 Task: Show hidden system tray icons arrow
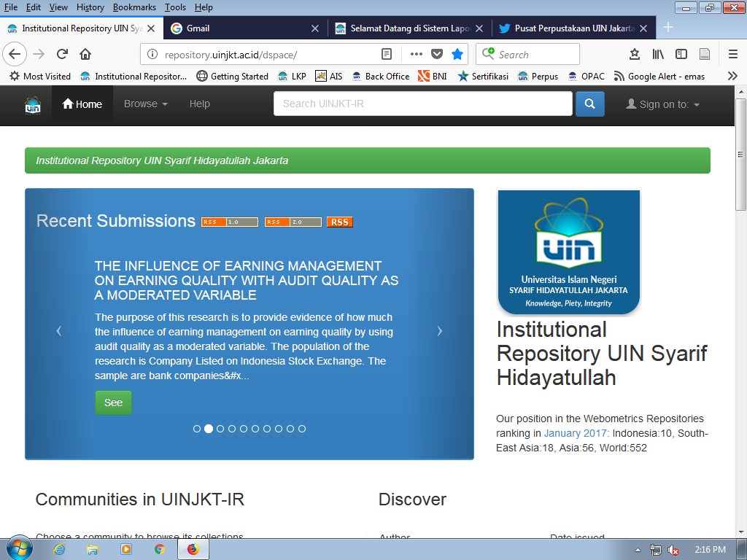pos(638,551)
